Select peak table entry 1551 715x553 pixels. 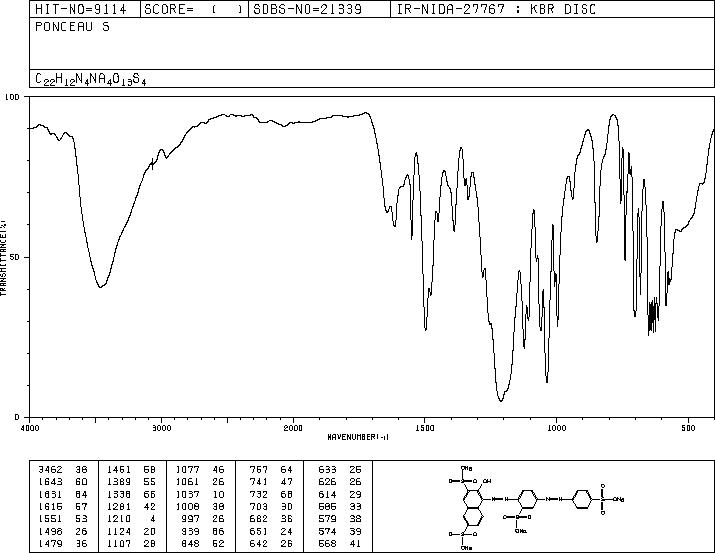[50, 519]
